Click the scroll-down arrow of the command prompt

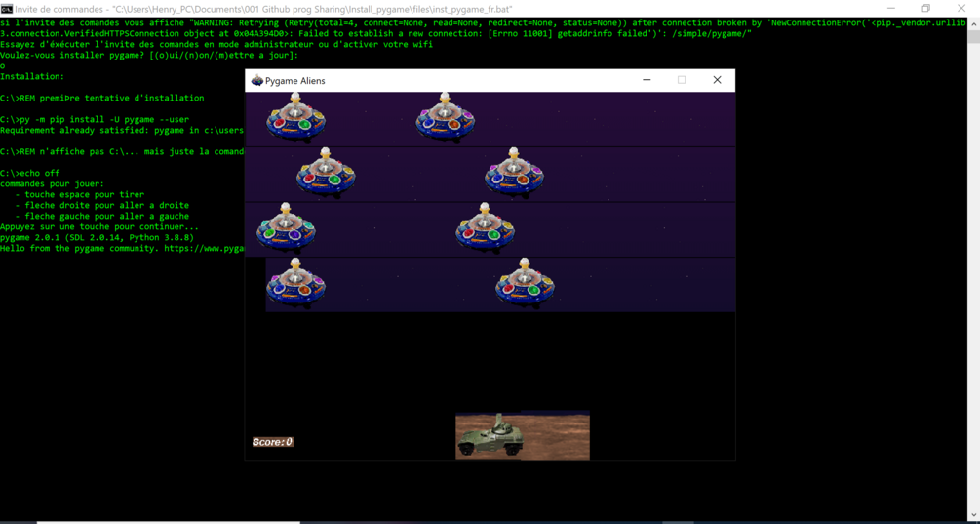coord(974,514)
